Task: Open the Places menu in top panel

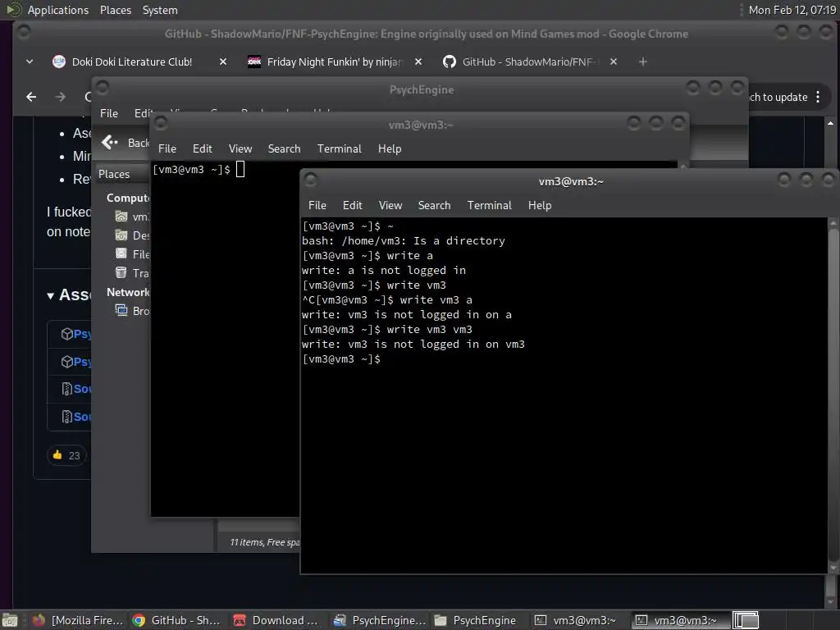Action: (x=115, y=10)
